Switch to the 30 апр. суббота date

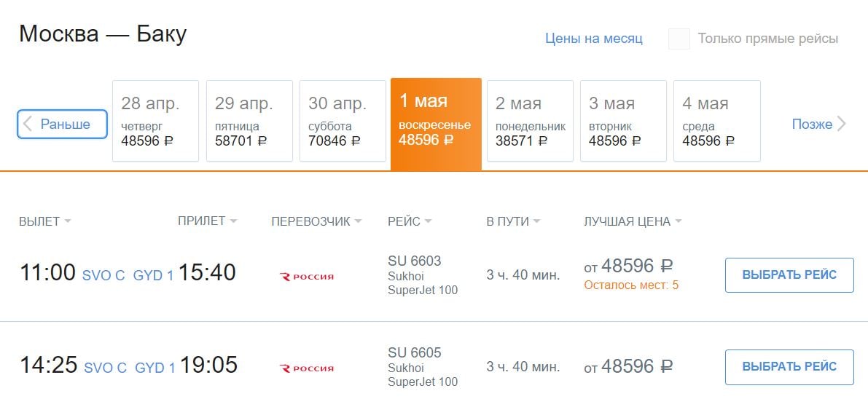coord(343,121)
